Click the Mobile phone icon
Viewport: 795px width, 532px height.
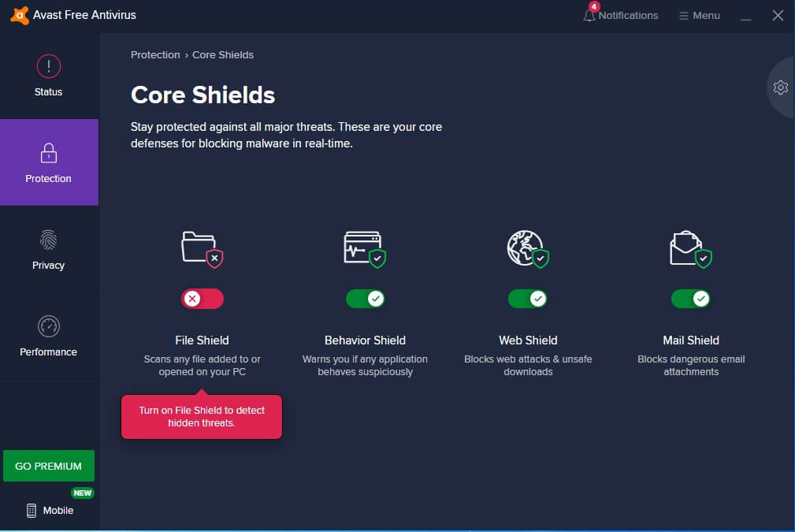pos(32,510)
